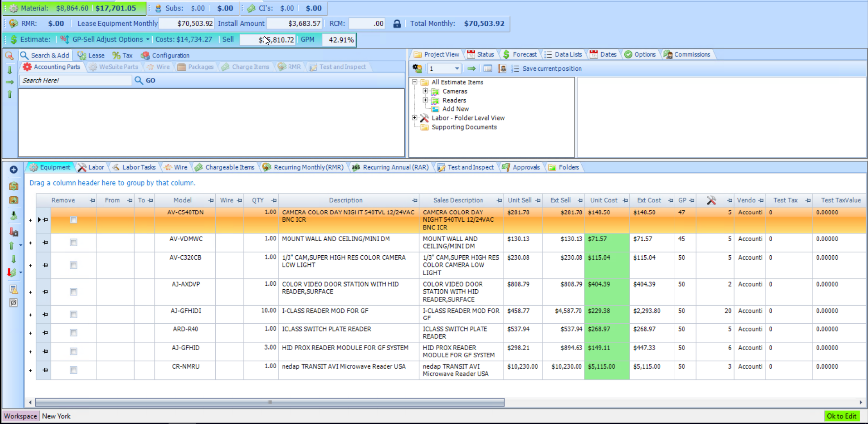Select Add New tree item
This screenshot has height=424, width=868.
[x=455, y=109]
